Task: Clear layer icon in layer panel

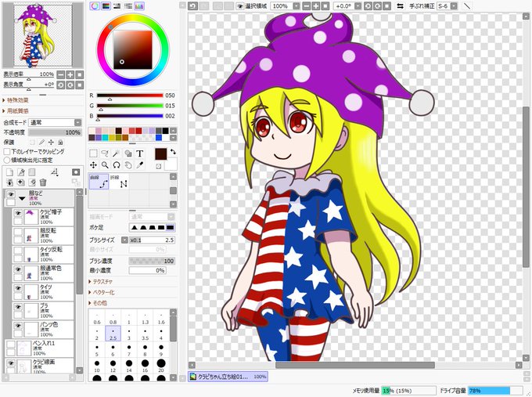Action: click(x=32, y=182)
